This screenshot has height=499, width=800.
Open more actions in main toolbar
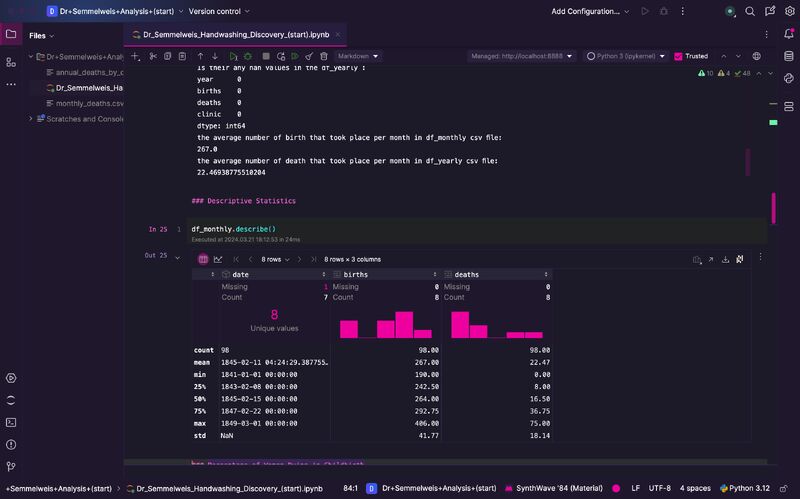coord(683,11)
